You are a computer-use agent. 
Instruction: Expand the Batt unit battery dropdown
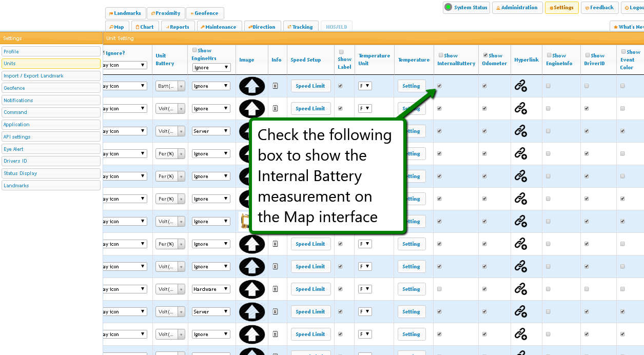[x=170, y=86]
